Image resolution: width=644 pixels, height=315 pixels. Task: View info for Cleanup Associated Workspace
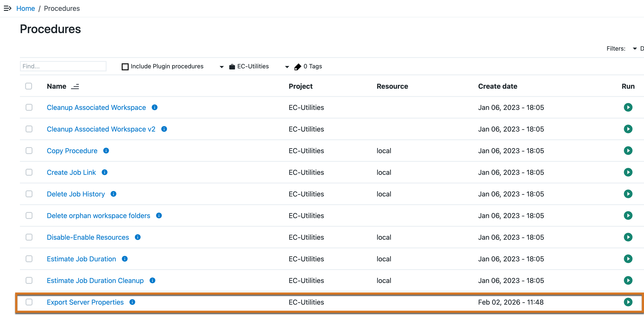[x=154, y=107]
